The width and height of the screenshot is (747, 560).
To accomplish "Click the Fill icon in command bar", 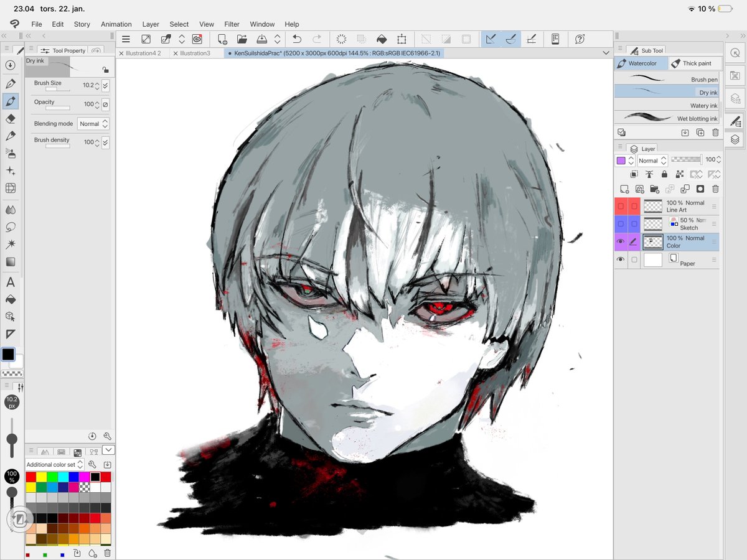I will [x=381, y=39].
